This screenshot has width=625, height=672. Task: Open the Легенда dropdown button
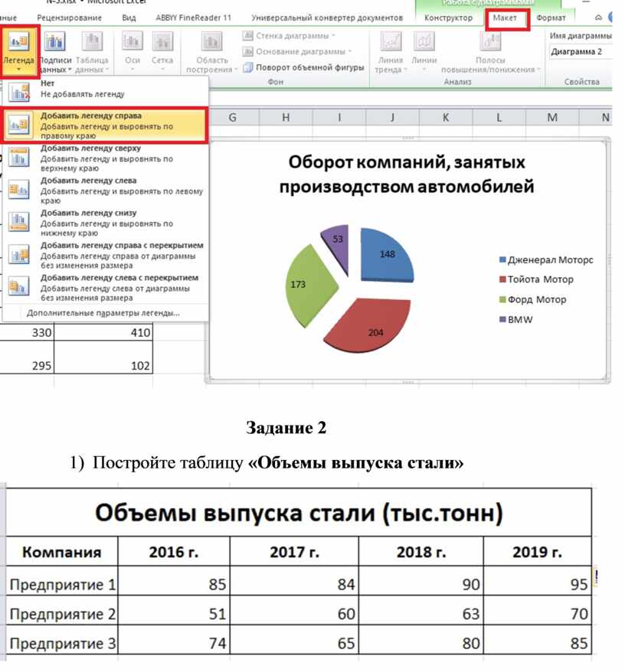[19, 51]
